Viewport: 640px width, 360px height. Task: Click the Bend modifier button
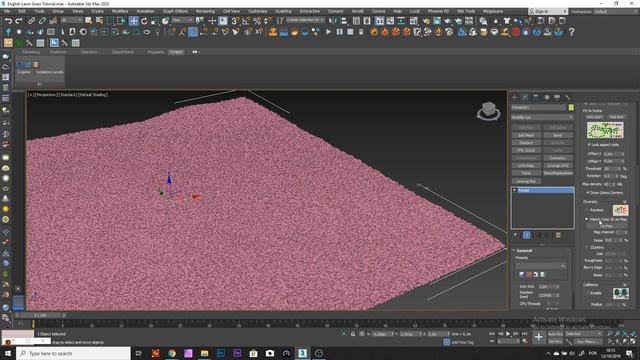(x=558, y=135)
